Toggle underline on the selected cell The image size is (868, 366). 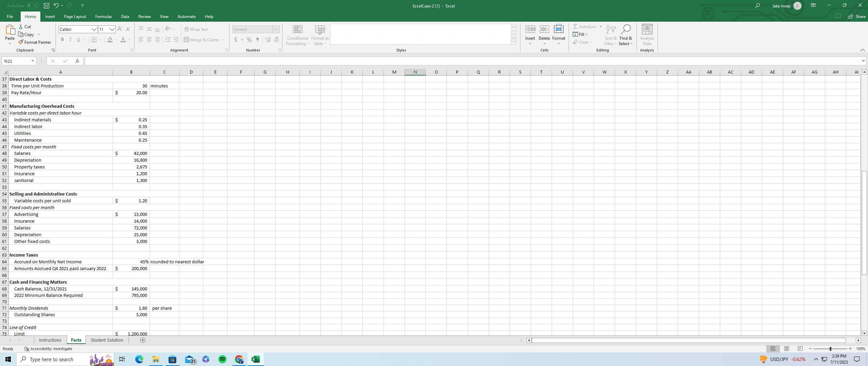click(78, 40)
